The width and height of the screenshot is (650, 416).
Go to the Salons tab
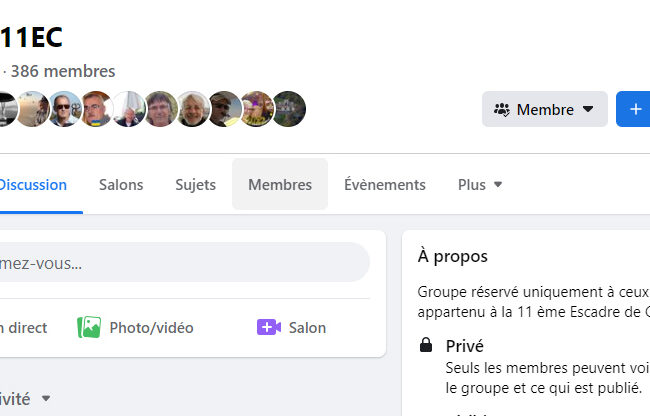point(121,185)
